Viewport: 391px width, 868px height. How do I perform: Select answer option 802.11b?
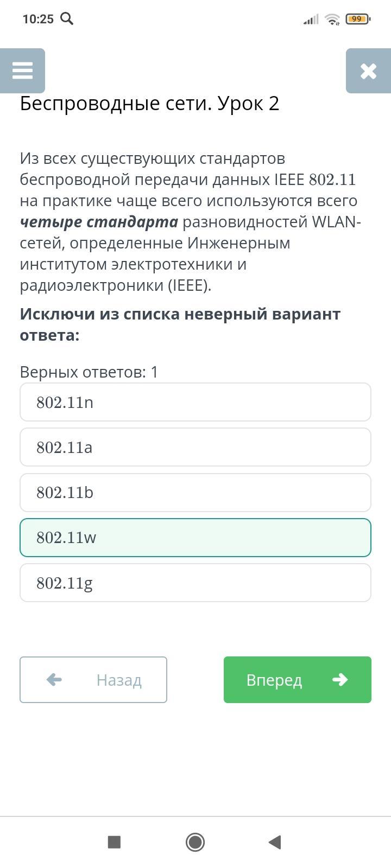pos(195,492)
